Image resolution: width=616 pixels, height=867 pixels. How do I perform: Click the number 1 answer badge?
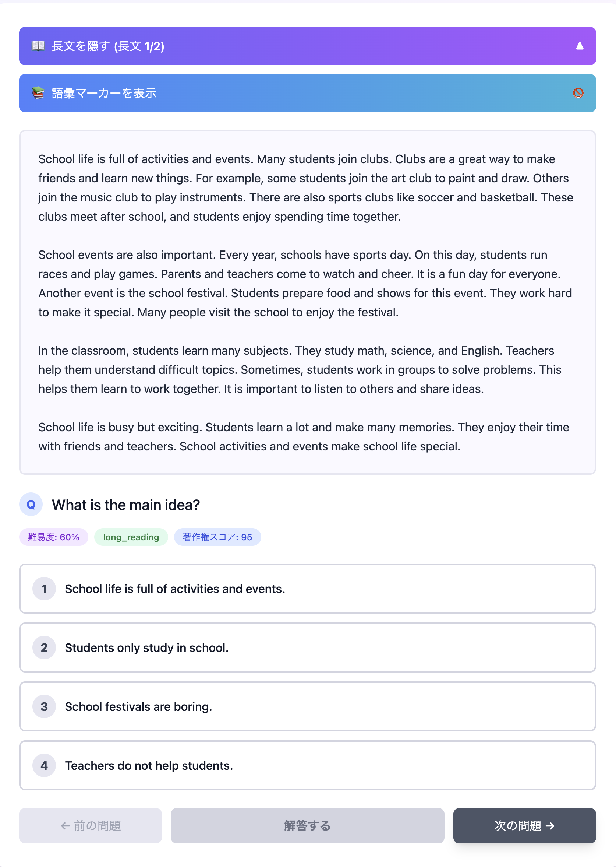44,589
